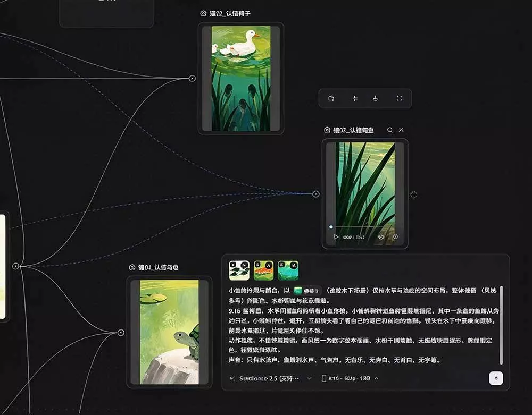Play the video in the 03 node
The width and height of the screenshot is (532, 415).
pyautogui.click(x=336, y=237)
